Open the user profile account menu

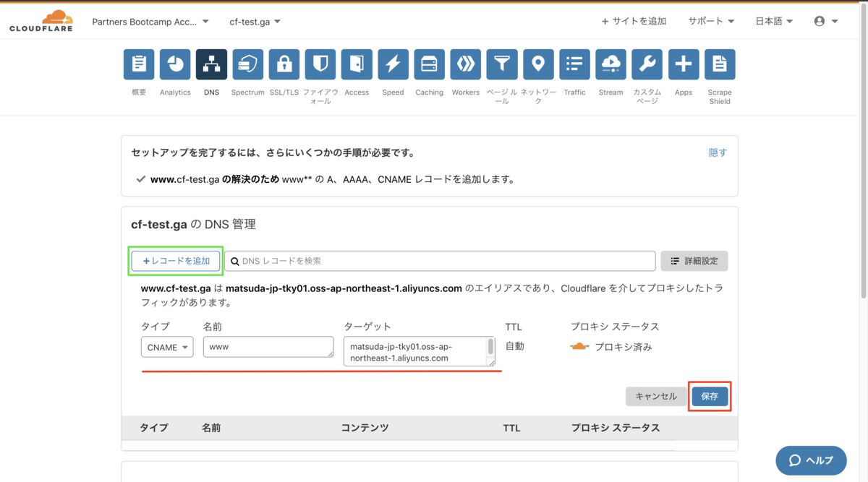[x=826, y=22]
